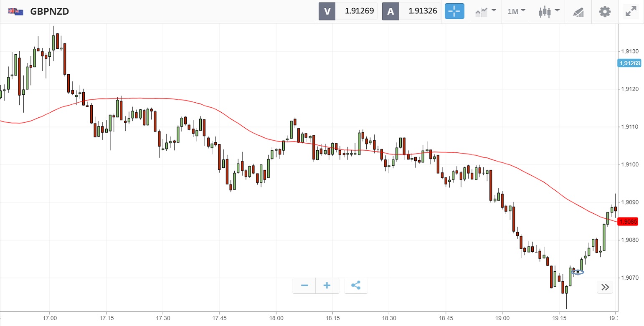The image size is (644, 326).
Task: Click the blue 1,91269 current price label
Action: click(629, 63)
